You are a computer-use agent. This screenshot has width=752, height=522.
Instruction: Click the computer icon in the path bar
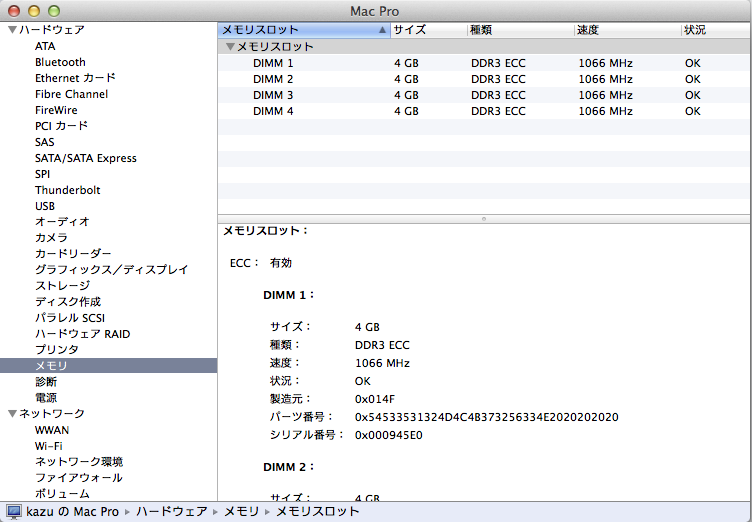(14, 512)
